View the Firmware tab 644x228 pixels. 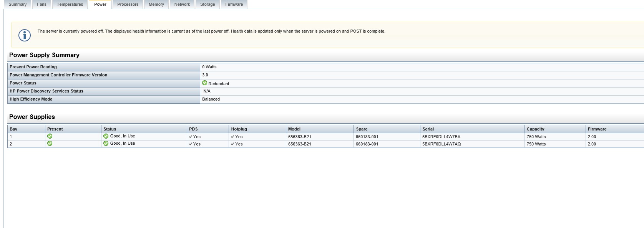pyautogui.click(x=234, y=4)
